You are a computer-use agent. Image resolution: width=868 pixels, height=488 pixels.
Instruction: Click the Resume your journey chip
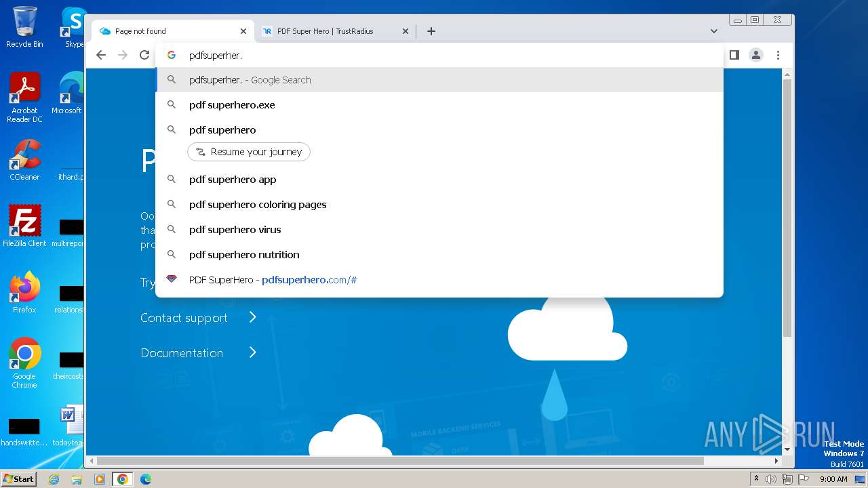pos(249,152)
